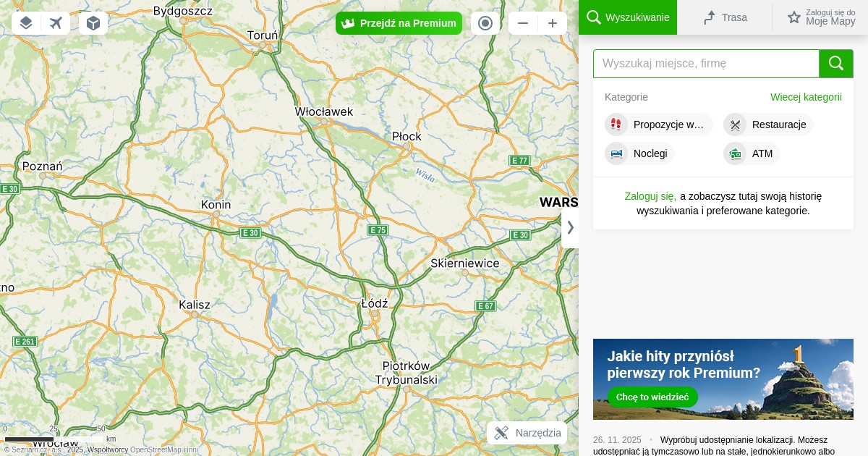Zoom out with the minus button
The height and width of the screenshot is (456, 868).
pos(523,23)
